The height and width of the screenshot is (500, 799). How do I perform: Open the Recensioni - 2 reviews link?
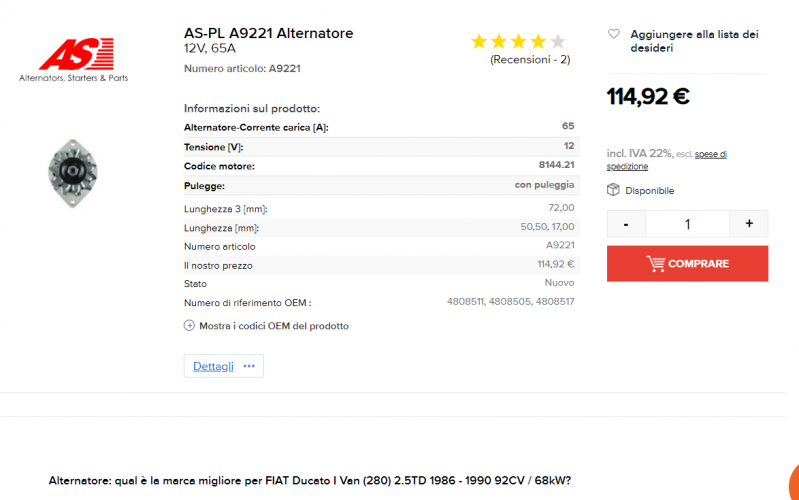(x=530, y=60)
